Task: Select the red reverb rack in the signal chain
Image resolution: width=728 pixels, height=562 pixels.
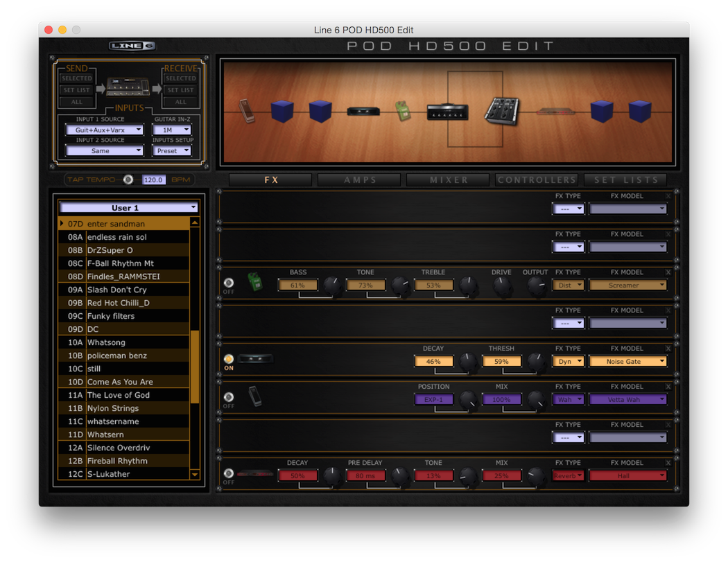Action: [x=555, y=112]
